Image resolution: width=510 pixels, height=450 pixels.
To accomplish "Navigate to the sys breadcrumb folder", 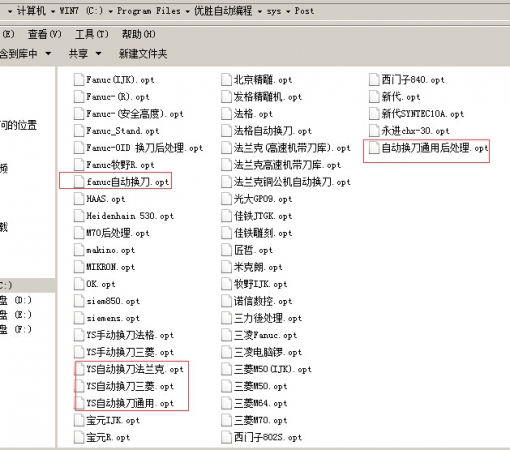I will (x=274, y=11).
